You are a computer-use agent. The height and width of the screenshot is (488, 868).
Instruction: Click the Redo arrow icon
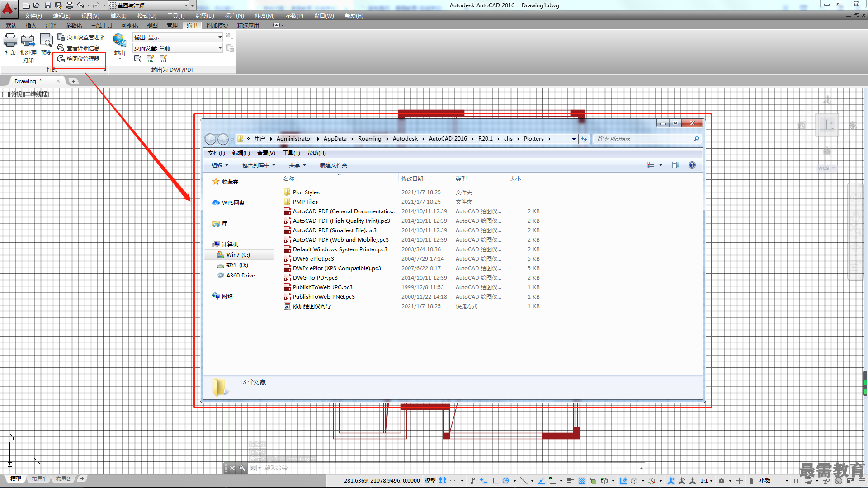pyautogui.click(x=96, y=5)
